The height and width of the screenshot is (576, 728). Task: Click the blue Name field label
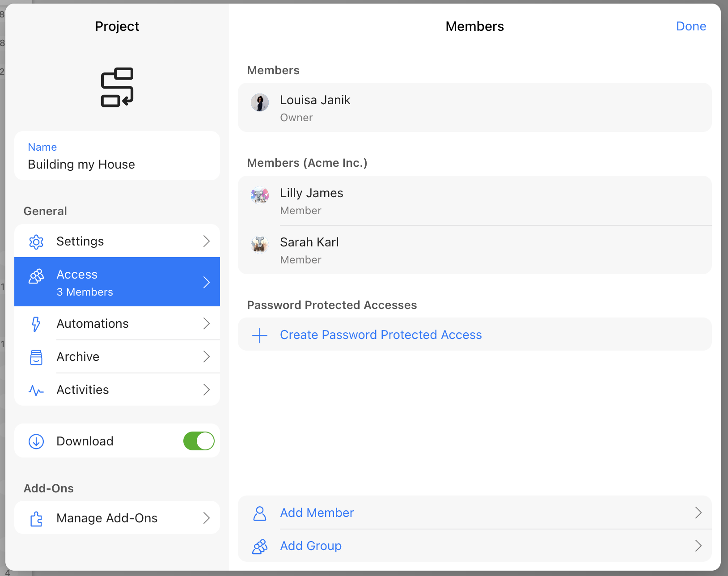pyautogui.click(x=42, y=147)
